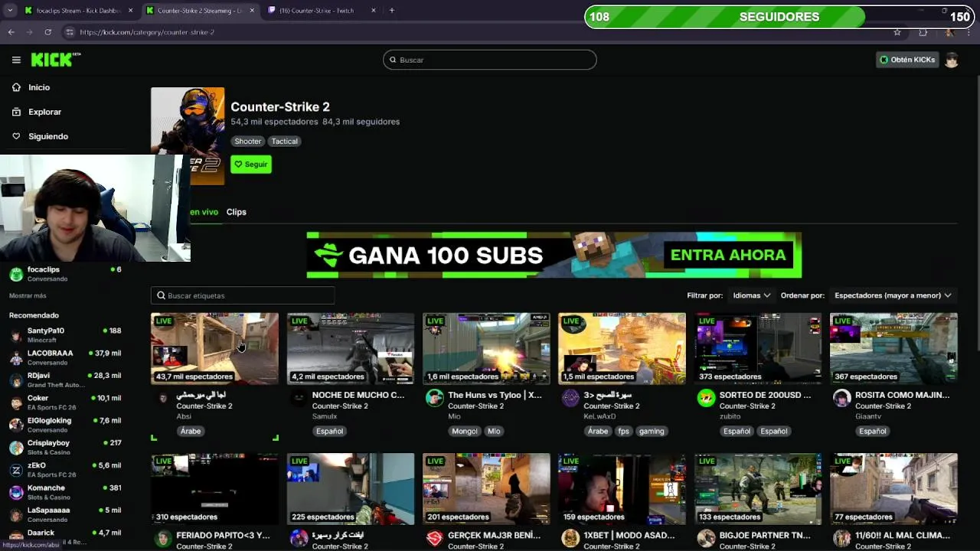Open RDjavi channel avatar

point(16,380)
